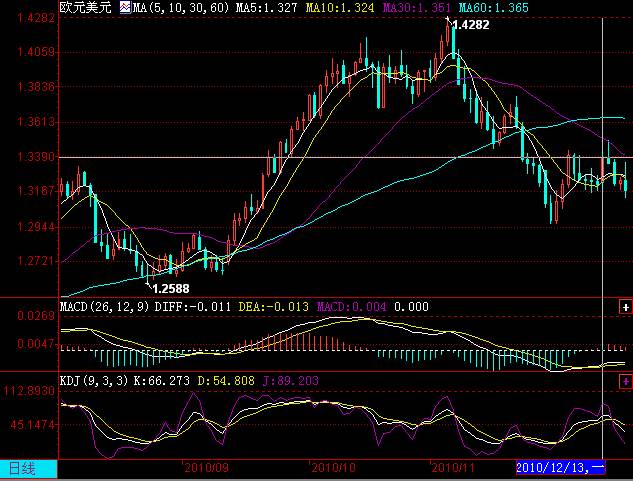Click the 2010/12/13 crosshair date label
The width and height of the screenshot is (633, 481).
(560, 468)
